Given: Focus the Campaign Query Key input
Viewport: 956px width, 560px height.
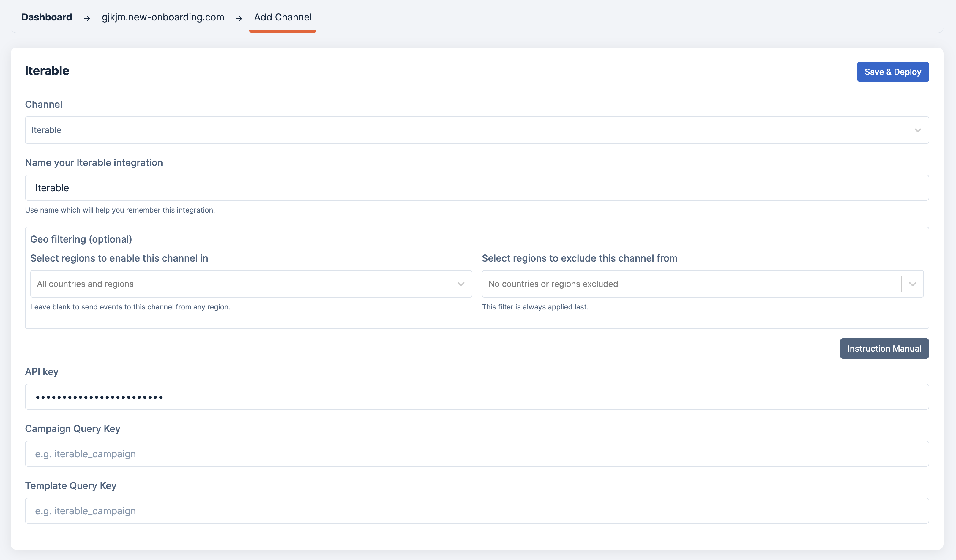Looking at the screenshot, I should pos(477,454).
